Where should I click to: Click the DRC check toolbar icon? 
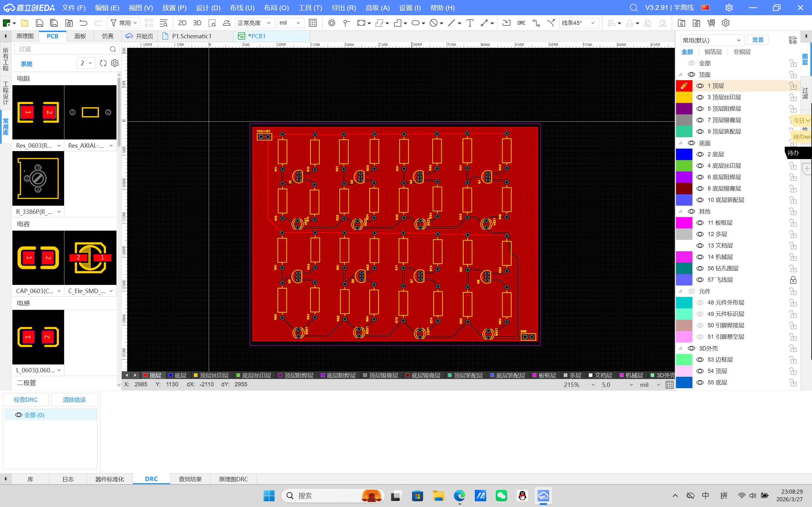tap(521, 23)
